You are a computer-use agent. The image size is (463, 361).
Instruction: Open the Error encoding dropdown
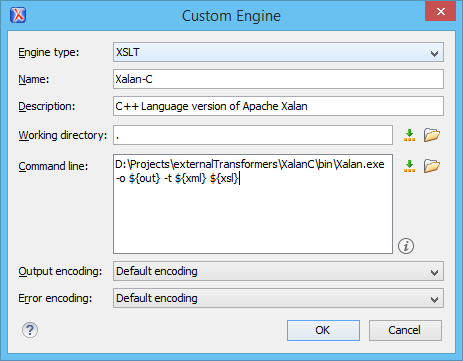point(278,298)
